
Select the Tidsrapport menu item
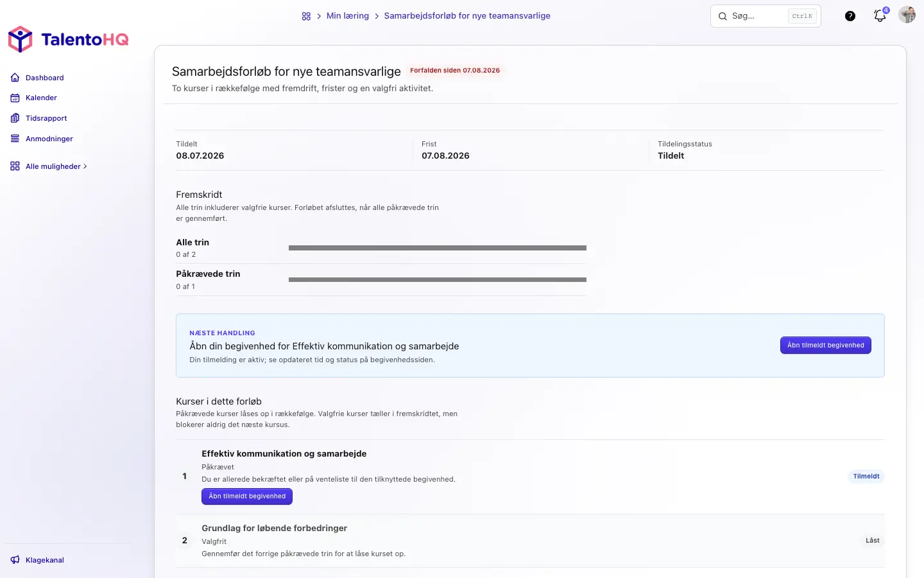[x=46, y=118]
